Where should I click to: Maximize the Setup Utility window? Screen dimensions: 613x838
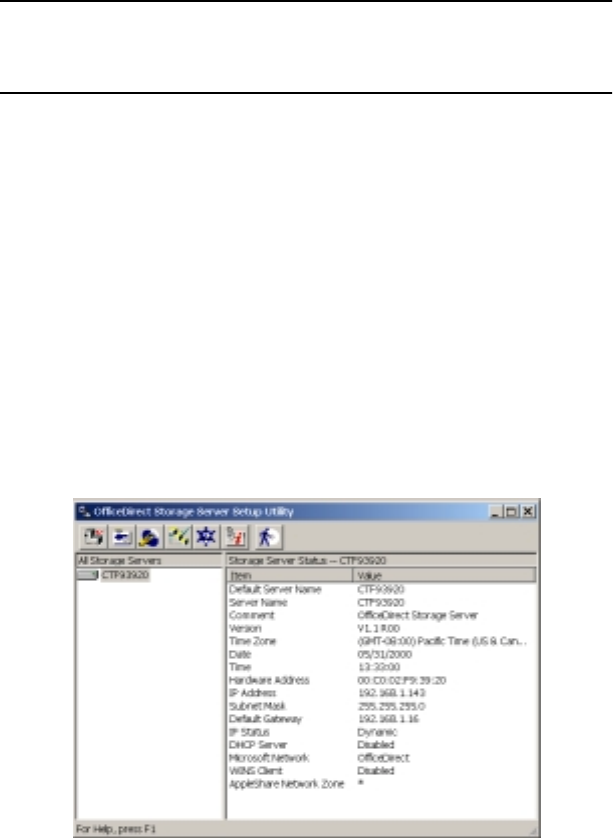511,512
